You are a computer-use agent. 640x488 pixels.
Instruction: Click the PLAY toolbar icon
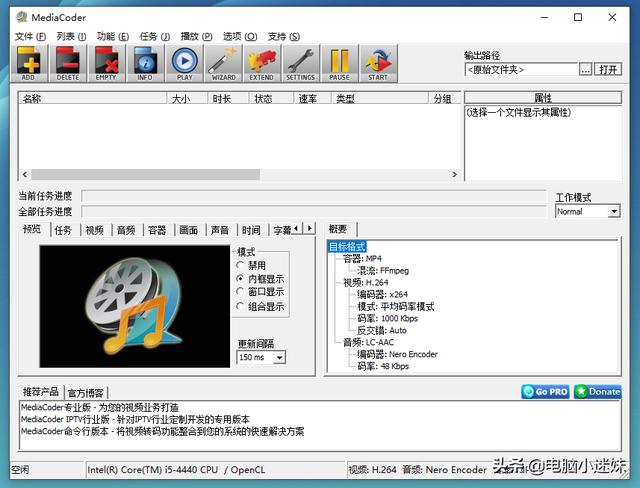point(184,64)
